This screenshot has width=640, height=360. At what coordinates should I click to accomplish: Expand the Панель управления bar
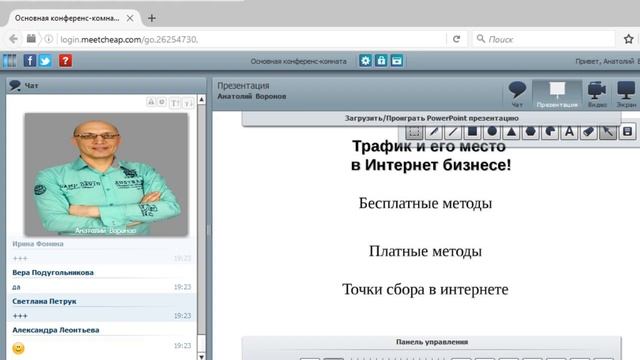tap(431, 342)
